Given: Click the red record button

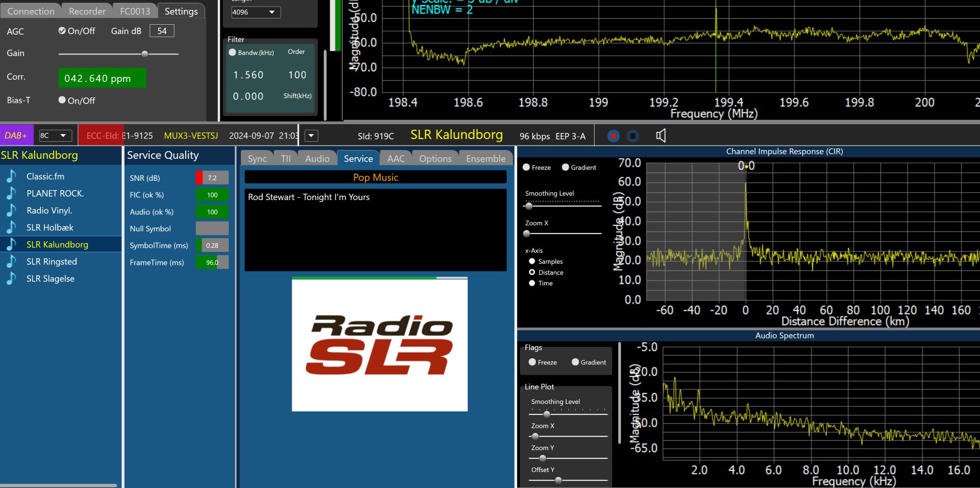Looking at the screenshot, I should [x=614, y=136].
